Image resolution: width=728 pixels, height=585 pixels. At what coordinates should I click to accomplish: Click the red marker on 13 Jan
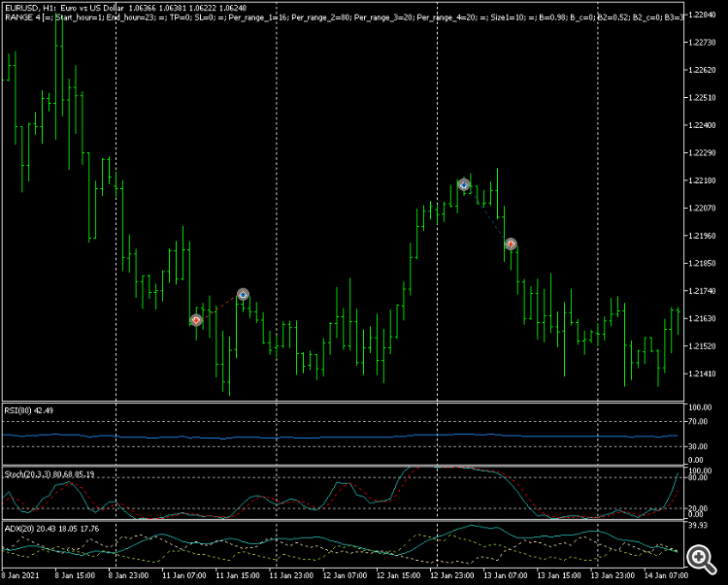(x=511, y=244)
